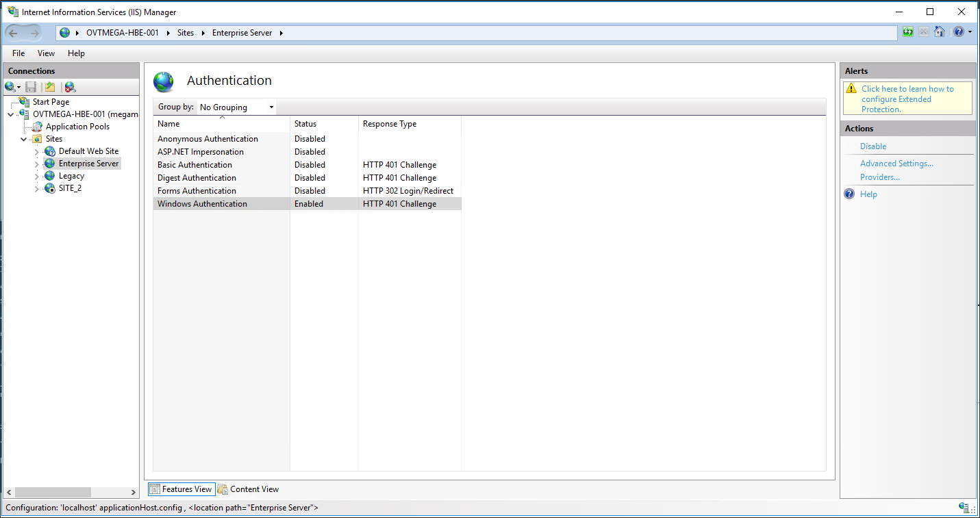Open the View menu

(46, 53)
